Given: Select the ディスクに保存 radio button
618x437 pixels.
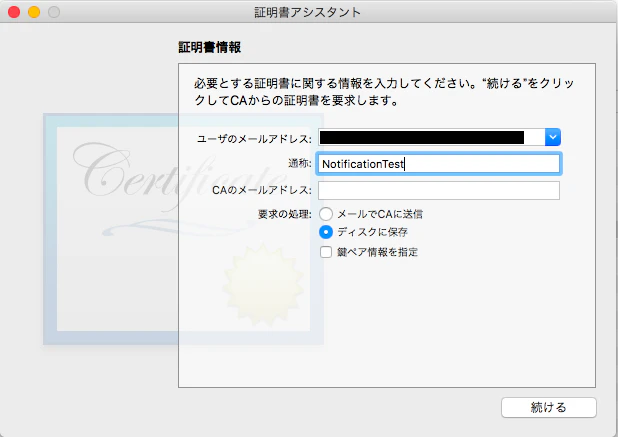Looking at the screenshot, I should pyautogui.click(x=326, y=232).
